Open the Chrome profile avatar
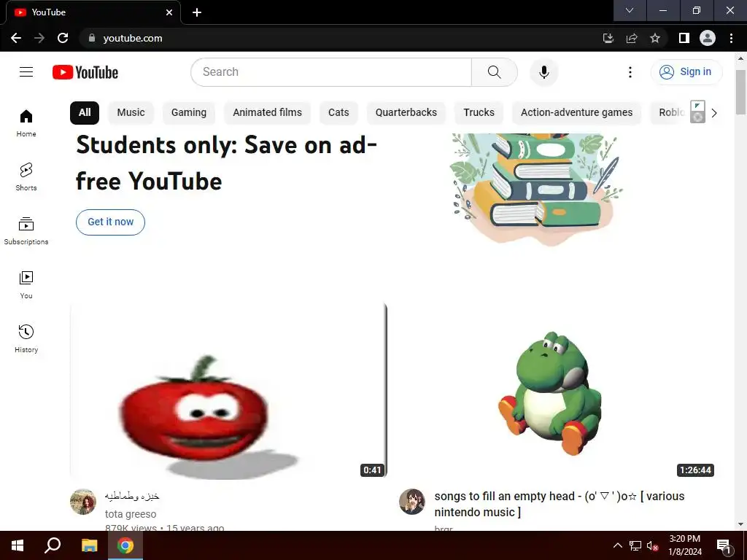Screen dimensions: 747x560 [x=708, y=38]
